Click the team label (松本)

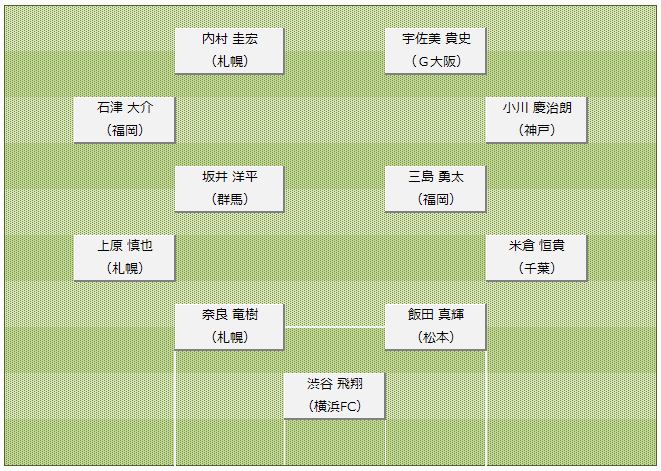click(x=436, y=337)
